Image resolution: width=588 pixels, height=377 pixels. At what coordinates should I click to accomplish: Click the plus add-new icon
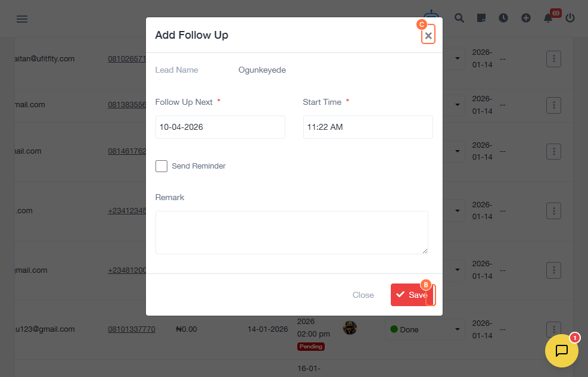tap(526, 18)
